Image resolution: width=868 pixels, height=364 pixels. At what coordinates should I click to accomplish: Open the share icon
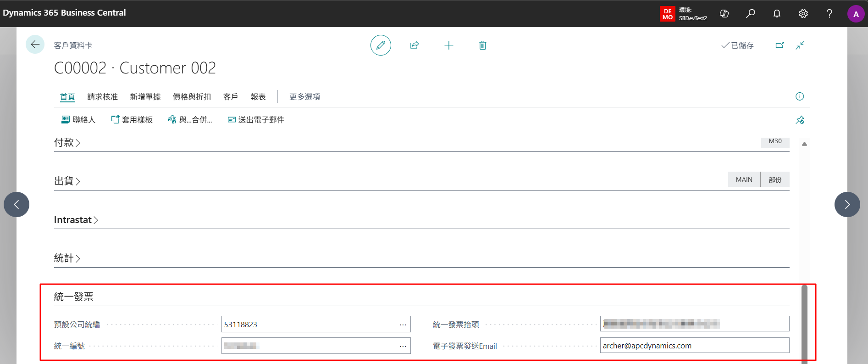(415, 45)
